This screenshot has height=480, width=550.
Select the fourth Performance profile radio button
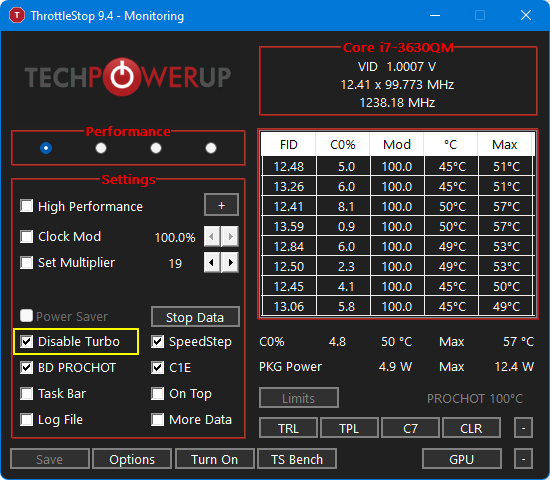coord(211,148)
